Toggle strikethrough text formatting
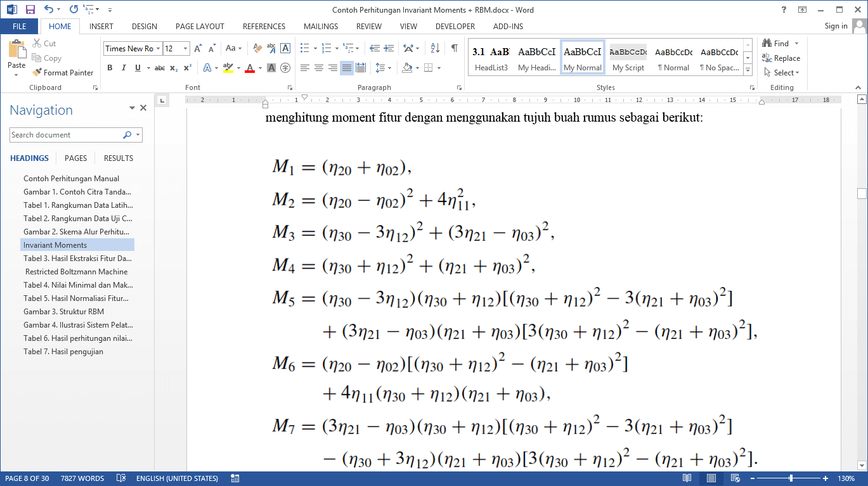The width and height of the screenshot is (868, 486). [159, 68]
